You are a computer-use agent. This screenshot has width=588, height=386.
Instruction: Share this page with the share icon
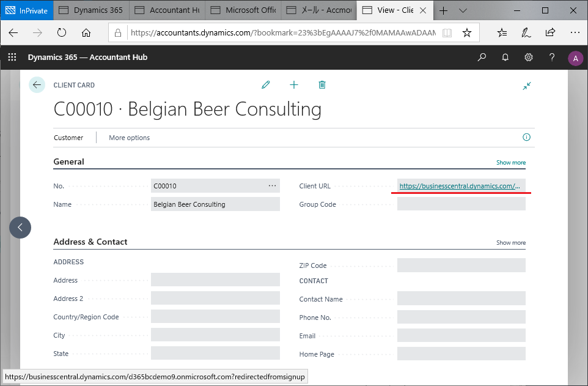click(550, 32)
